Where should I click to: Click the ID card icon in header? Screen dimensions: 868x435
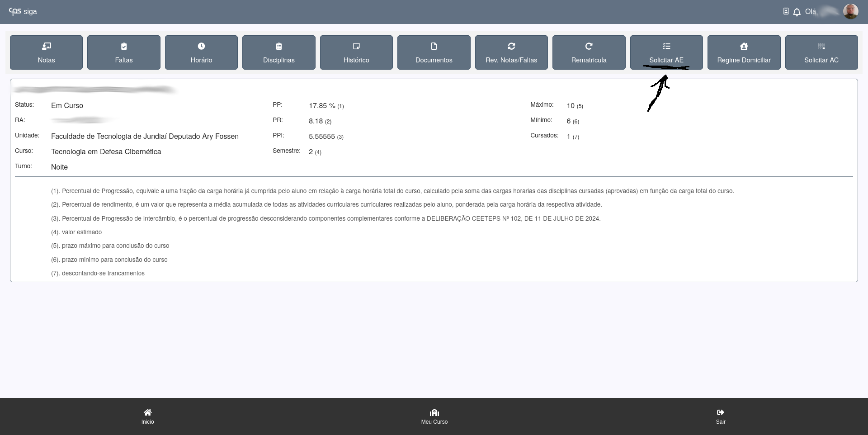tap(786, 11)
